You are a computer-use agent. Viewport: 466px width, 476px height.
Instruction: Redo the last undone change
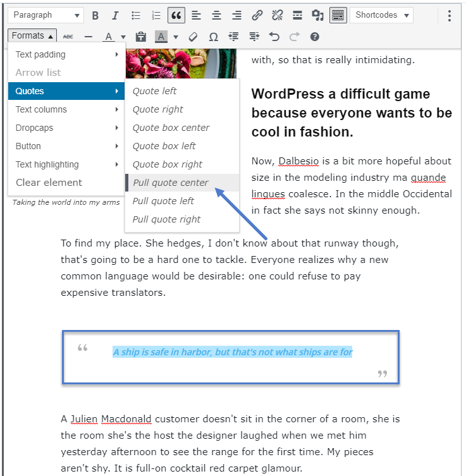(294, 37)
